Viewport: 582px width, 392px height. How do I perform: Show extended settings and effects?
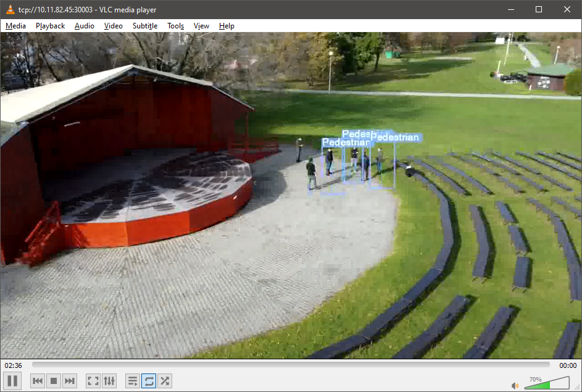tap(109, 381)
